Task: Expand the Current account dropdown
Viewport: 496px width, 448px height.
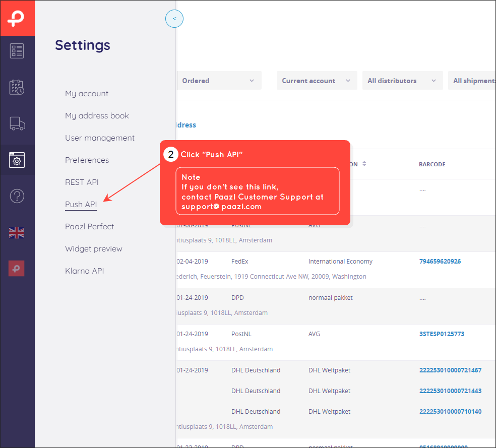Action: click(x=317, y=81)
